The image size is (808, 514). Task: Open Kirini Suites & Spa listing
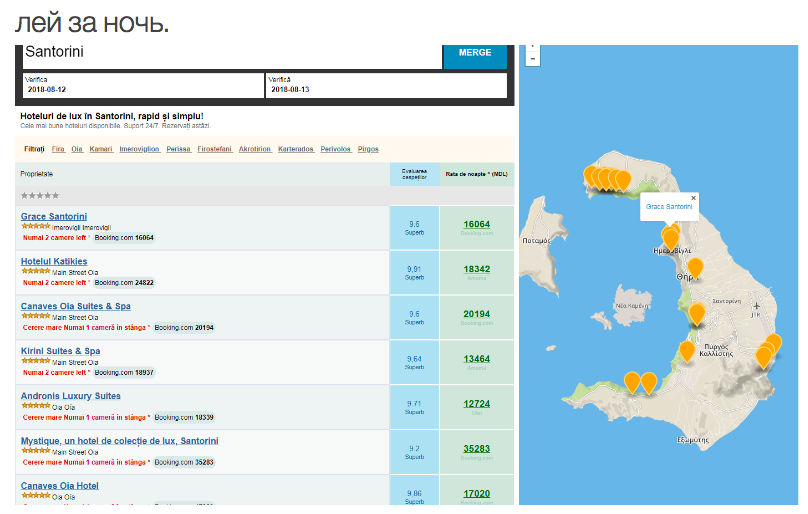60,351
